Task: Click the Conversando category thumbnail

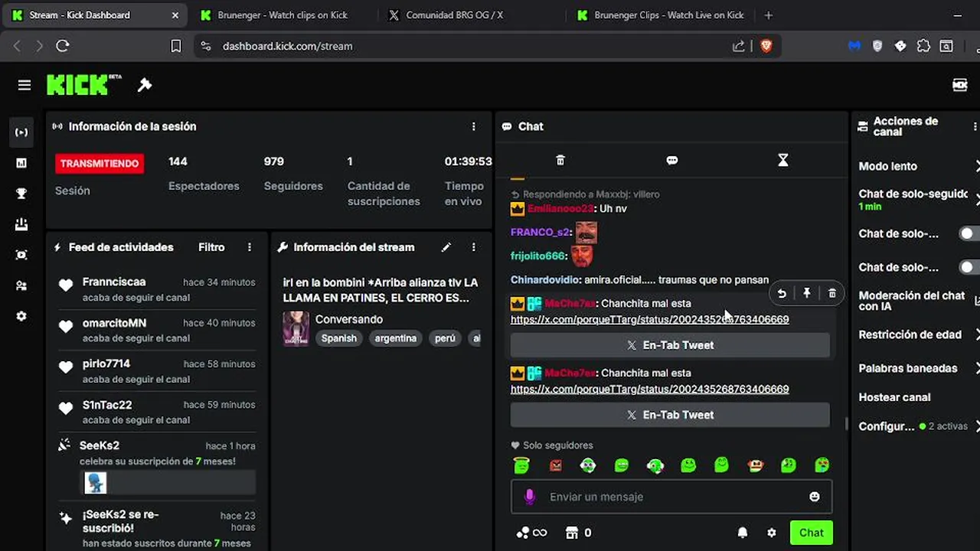Action: pos(296,328)
